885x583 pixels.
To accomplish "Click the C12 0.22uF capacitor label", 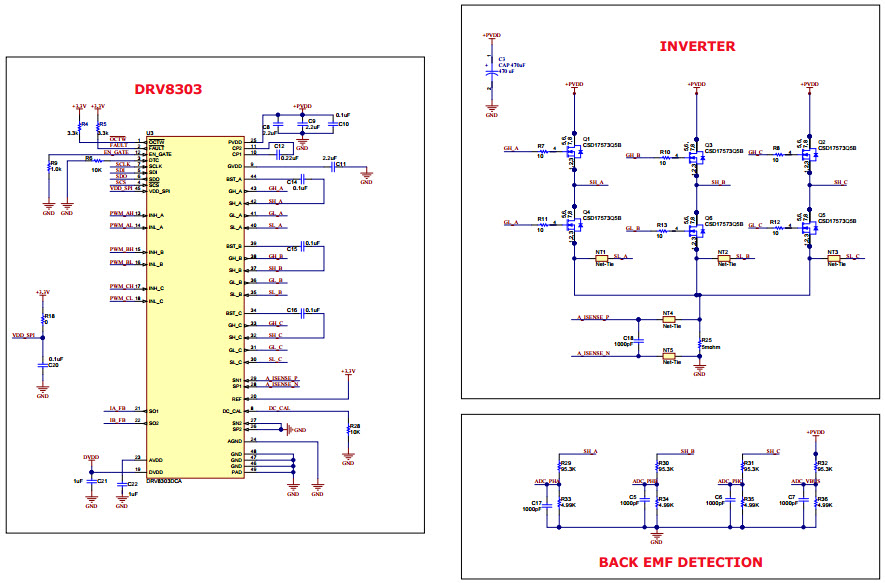I will (x=284, y=152).
